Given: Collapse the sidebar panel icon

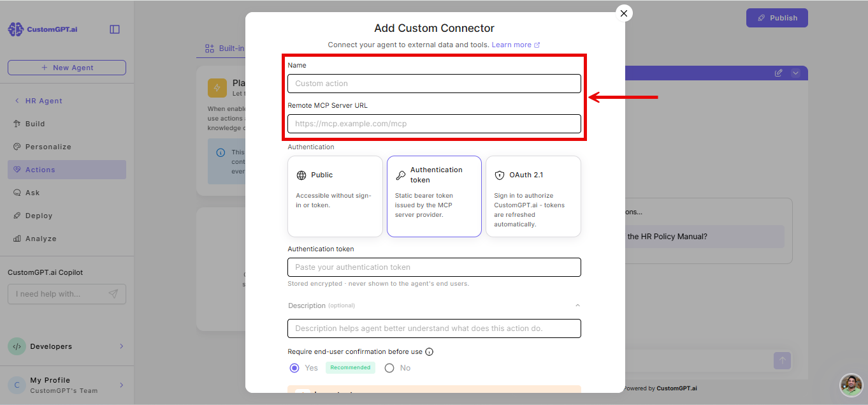Looking at the screenshot, I should [x=115, y=29].
